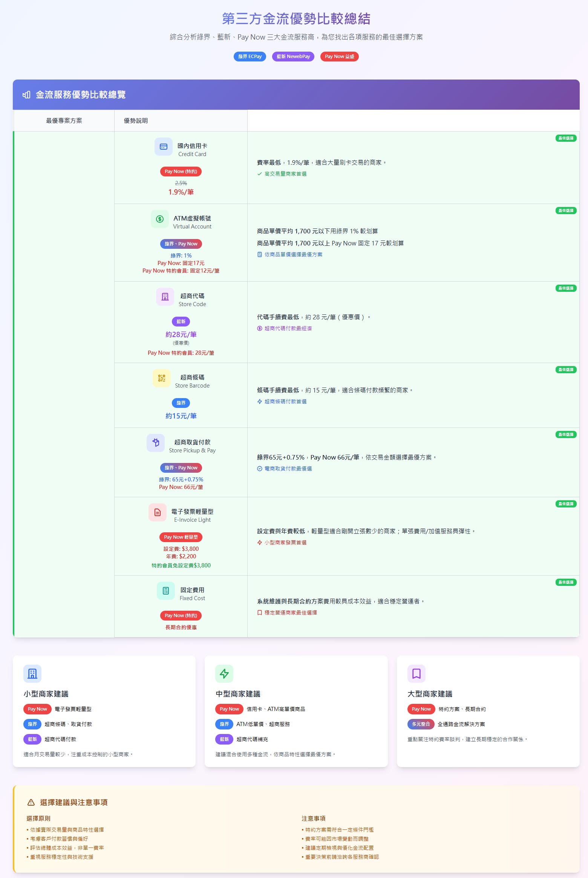
Task: Click the 約28元/筆 price text
Action: 181,335
